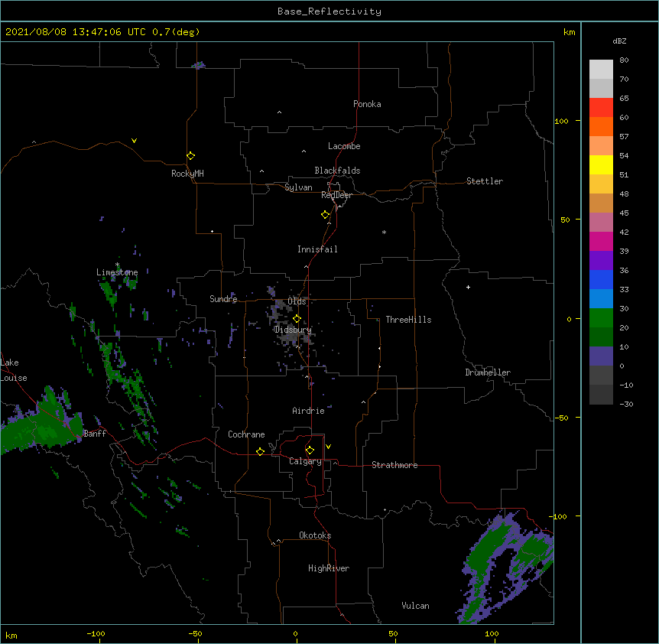Click the HighRiver label
The height and width of the screenshot is (644, 659).
click(x=329, y=568)
